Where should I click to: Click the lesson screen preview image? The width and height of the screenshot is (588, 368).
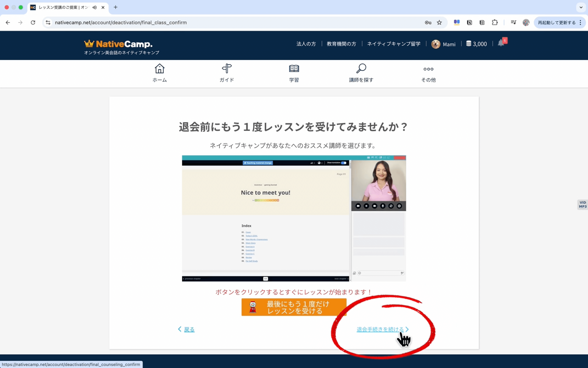(x=294, y=218)
